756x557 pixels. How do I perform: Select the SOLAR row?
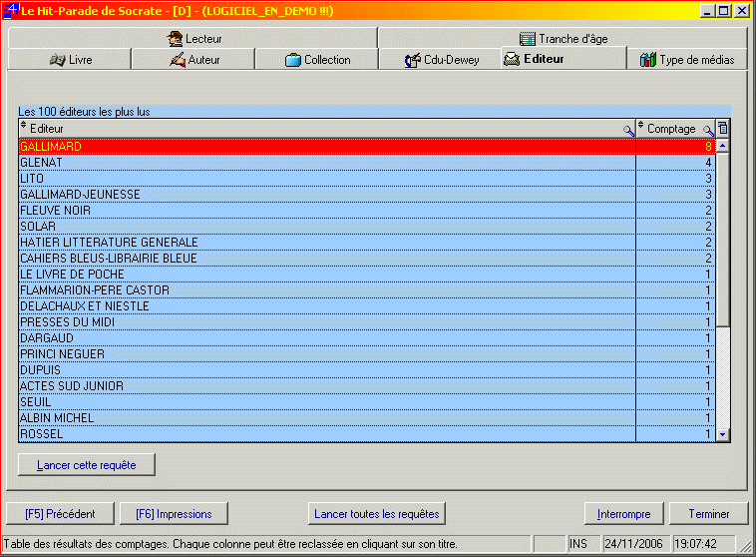click(366, 226)
